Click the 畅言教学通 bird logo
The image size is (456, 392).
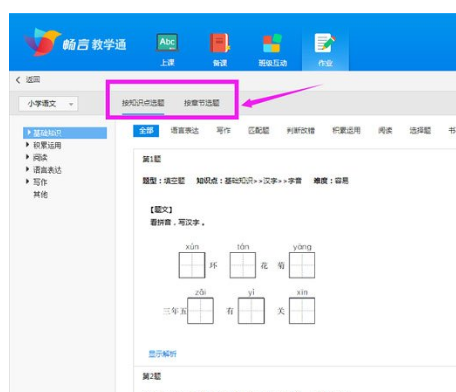coord(42,42)
